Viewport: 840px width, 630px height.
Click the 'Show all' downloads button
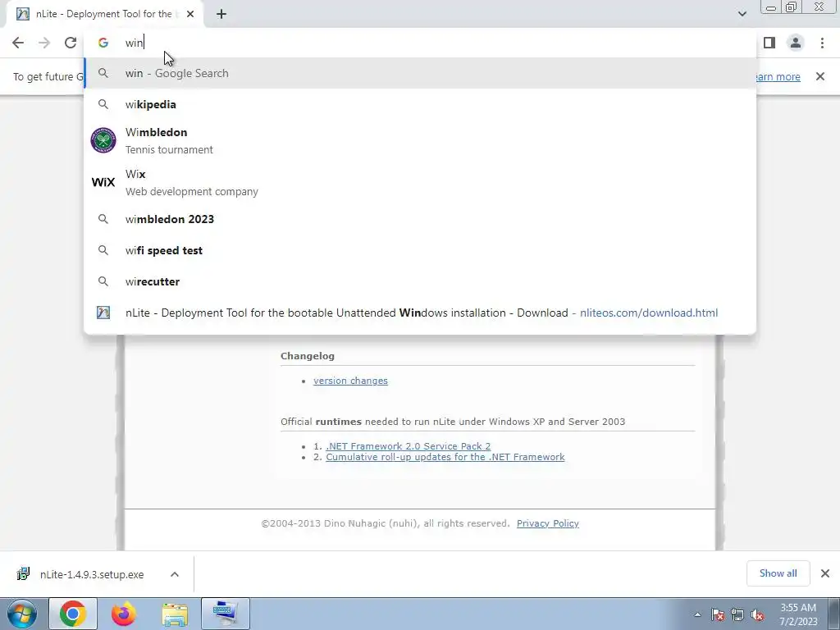click(778, 573)
